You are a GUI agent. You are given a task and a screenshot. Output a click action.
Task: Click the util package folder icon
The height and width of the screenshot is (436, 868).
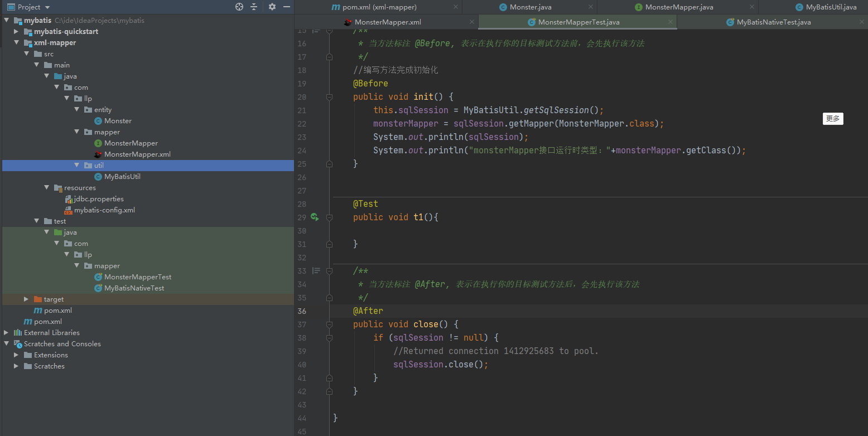click(x=88, y=165)
